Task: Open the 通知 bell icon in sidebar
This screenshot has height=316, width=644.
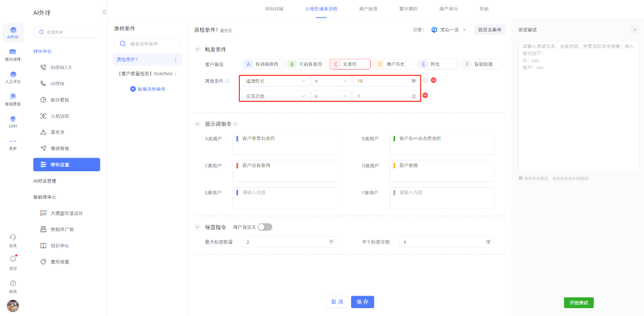Action: click(12, 259)
